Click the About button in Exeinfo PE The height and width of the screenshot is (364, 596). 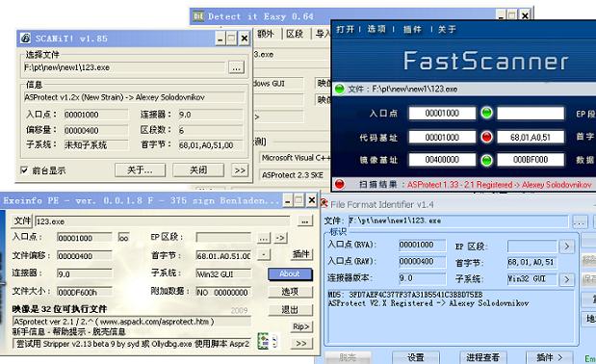coord(290,273)
